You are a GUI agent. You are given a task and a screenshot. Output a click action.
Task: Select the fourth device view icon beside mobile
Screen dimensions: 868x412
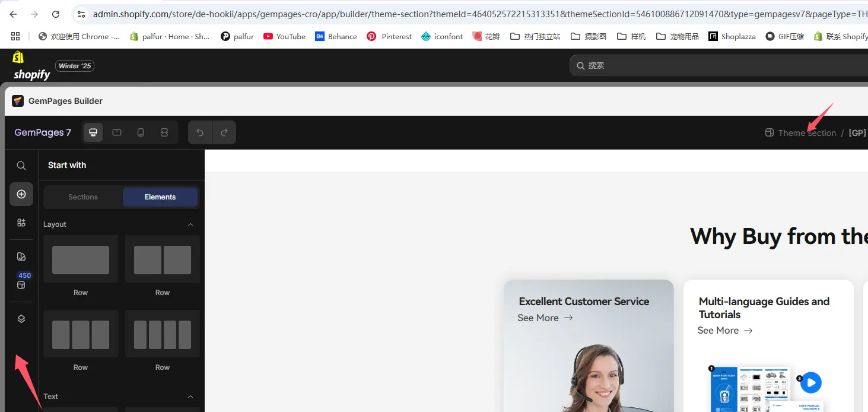pos(164,132)
